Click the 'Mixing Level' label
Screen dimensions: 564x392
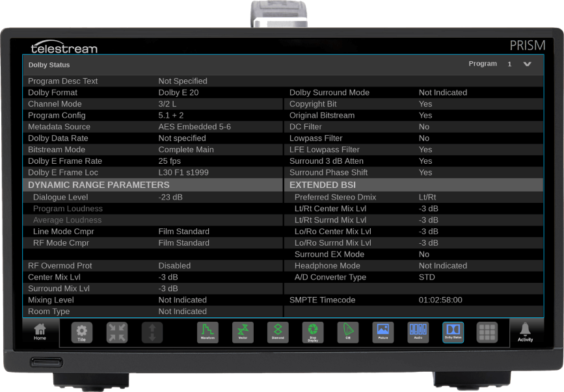[51, 300]
